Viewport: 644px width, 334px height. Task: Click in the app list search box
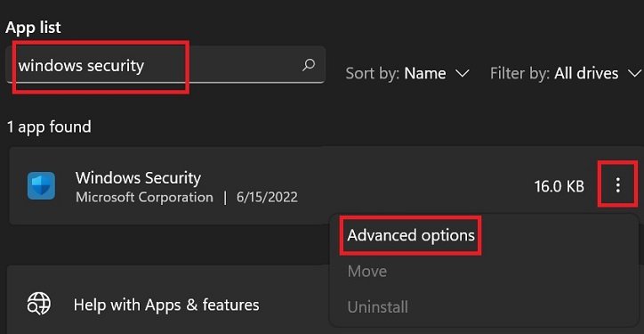(x=165, y=65)
